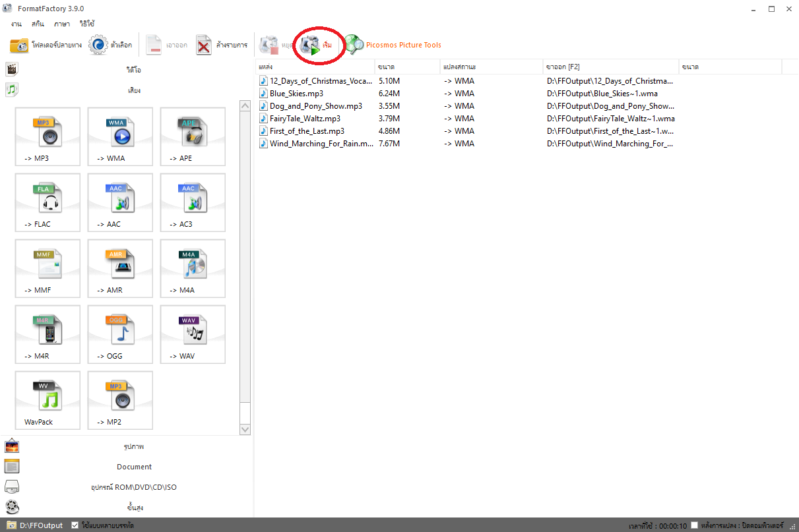
Task: Select the -> WAV format icon
Action: point(193,334)
